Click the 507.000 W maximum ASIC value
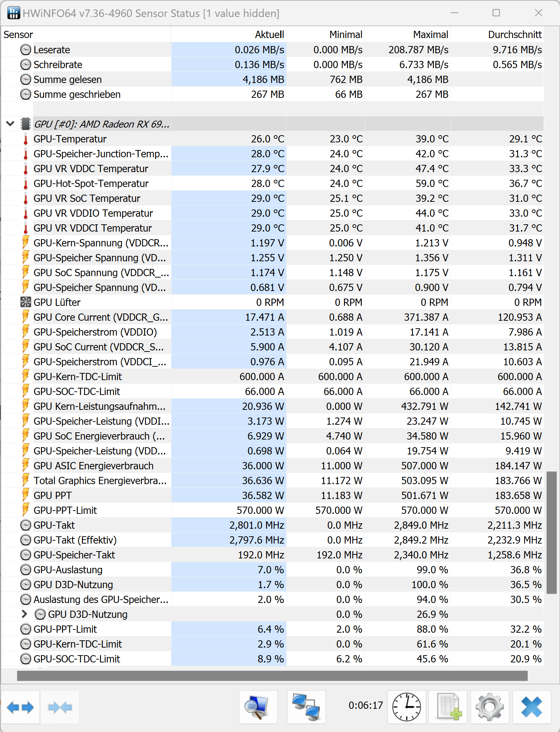560x732 pixels. point(424,466)
